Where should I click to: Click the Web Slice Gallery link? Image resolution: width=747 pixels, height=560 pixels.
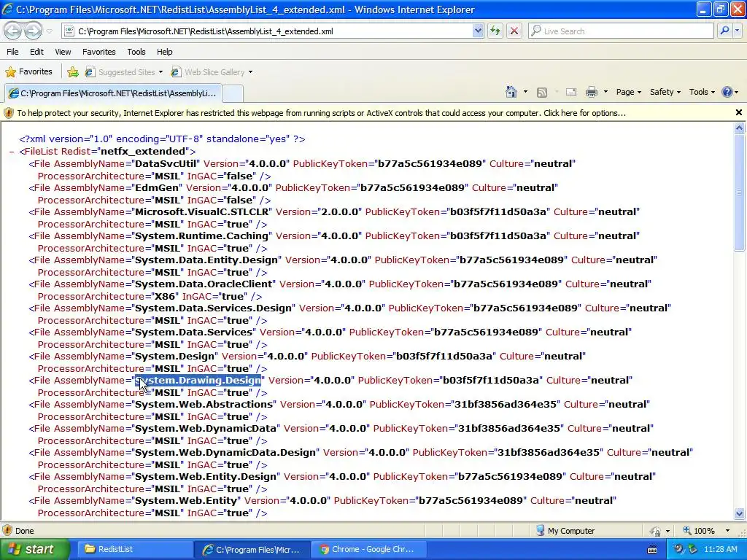[214, 72]
